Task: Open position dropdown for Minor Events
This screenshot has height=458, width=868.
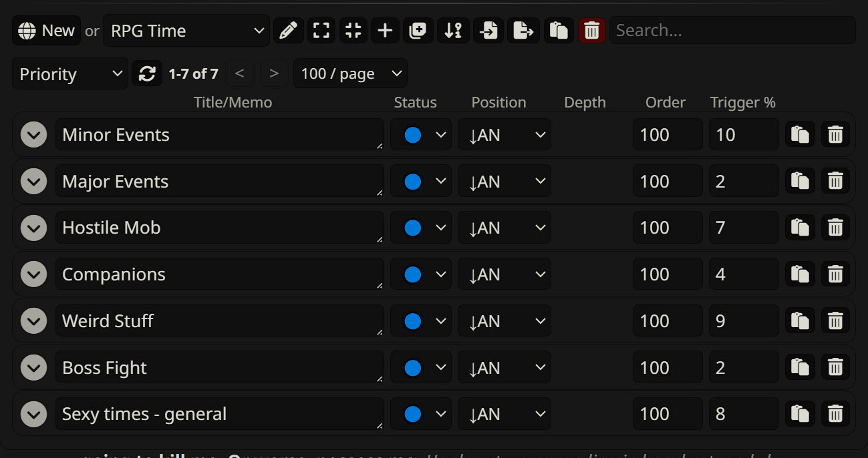Action: click(504, 135)
